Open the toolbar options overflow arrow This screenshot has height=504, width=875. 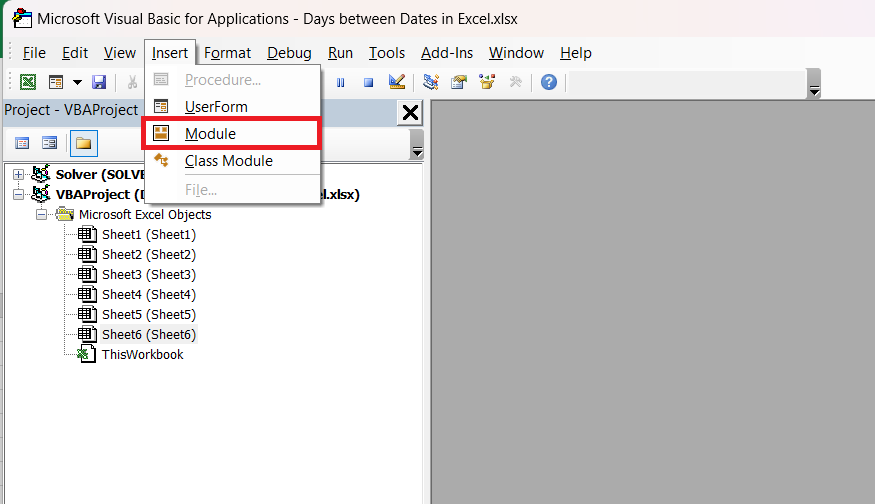(814, 83)
